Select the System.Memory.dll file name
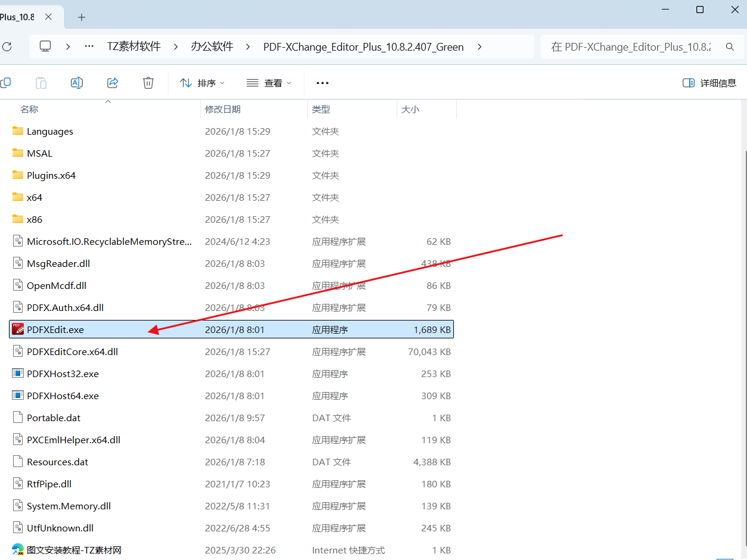Viewport: 747px width, 560px height. click(x=69, y=506)
